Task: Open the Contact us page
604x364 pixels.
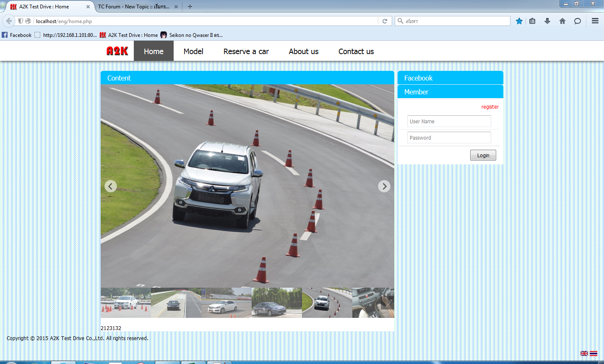Action: pyautogui.click(x=356, y=51)
